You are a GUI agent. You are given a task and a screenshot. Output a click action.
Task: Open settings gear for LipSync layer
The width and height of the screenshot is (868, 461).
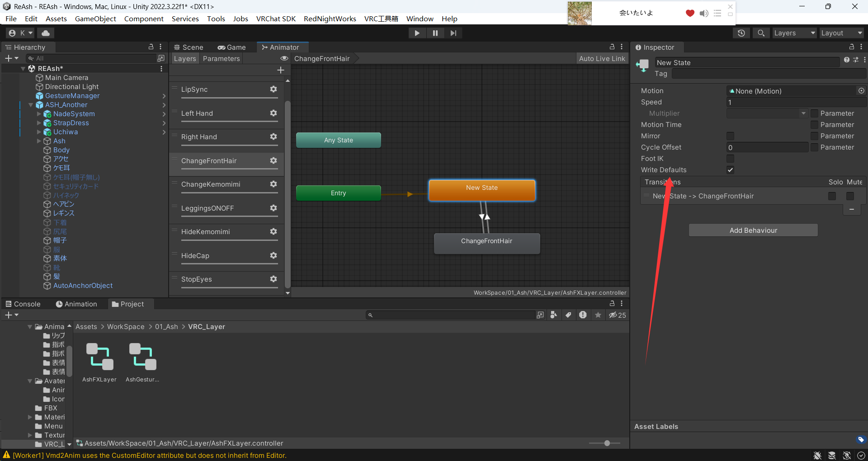click(x=274, y=89)
